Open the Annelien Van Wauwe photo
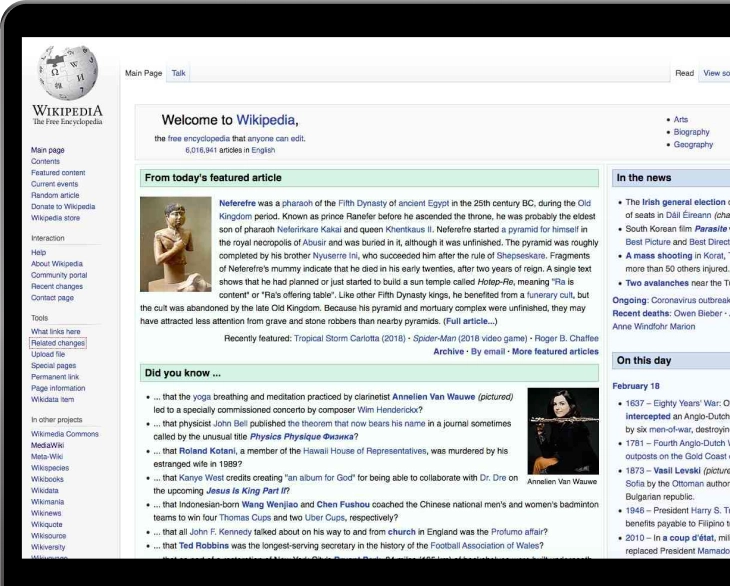The width and height of the screenshot is (730, 586). [x=562, y=430]
